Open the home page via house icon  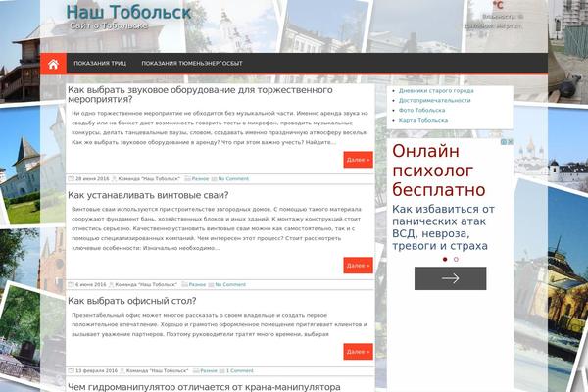tap(53, 64)
